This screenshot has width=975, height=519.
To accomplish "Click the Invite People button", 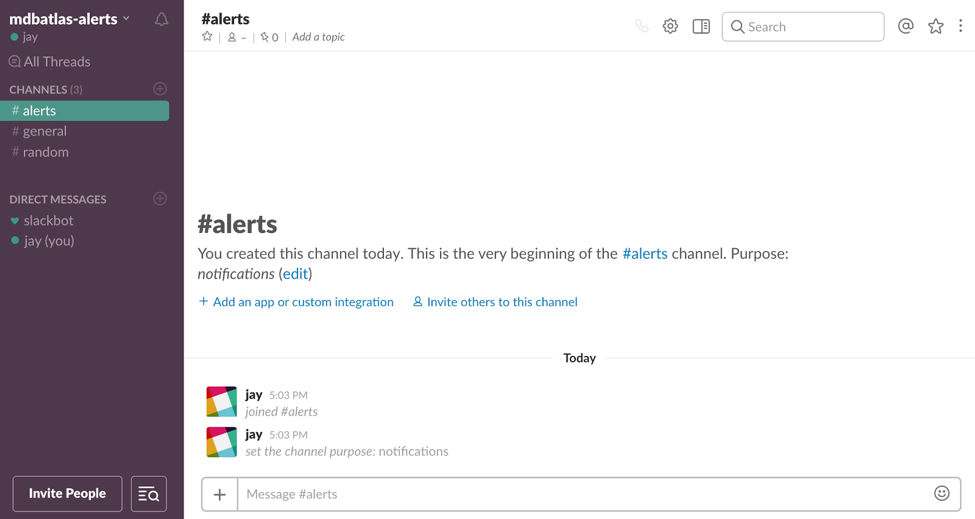I will (x=67, y=494).
